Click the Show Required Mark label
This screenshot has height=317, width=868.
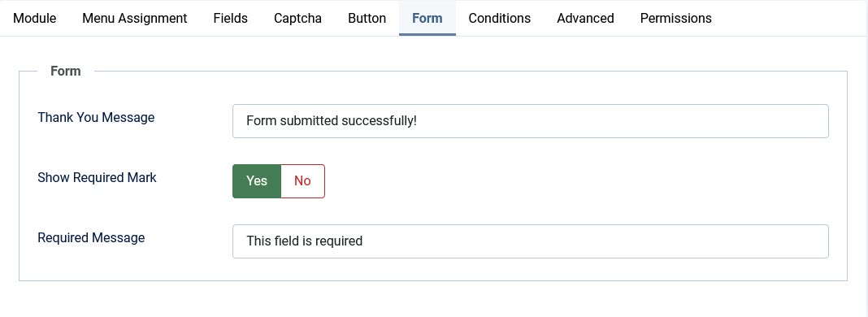[x=97, y=177]
